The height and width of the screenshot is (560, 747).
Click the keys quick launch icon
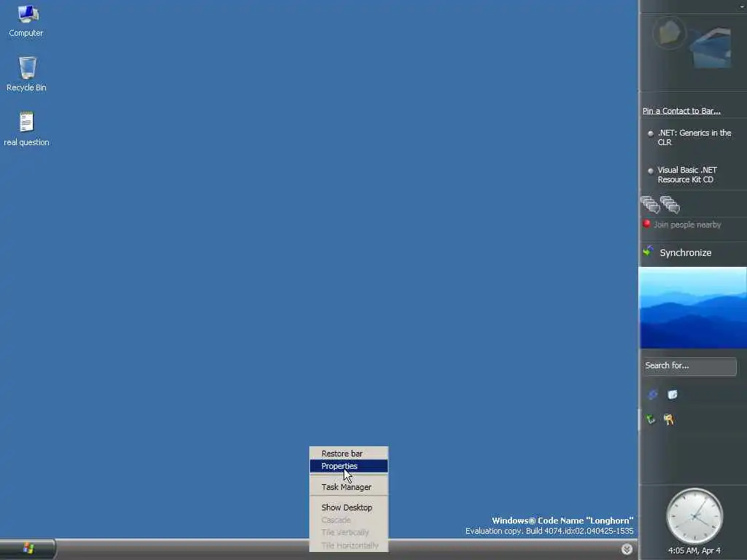coord(669,419)
